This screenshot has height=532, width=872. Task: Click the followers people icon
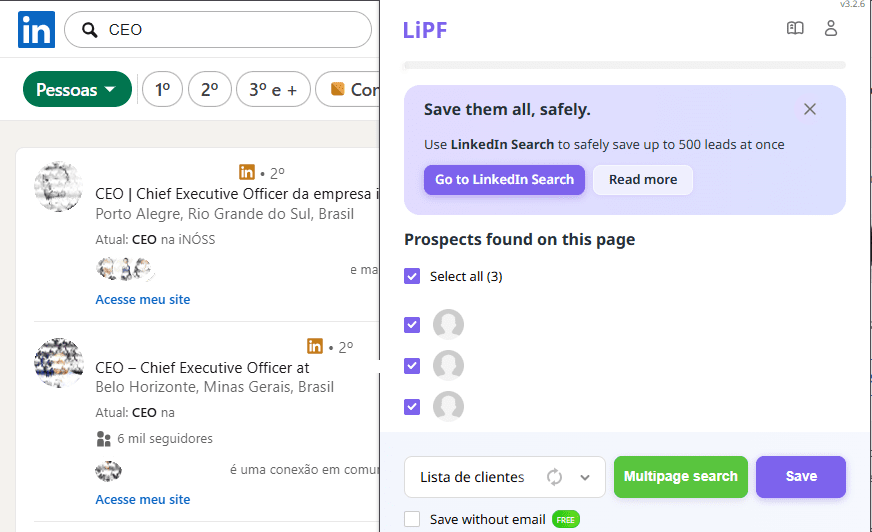coord(103,438)
